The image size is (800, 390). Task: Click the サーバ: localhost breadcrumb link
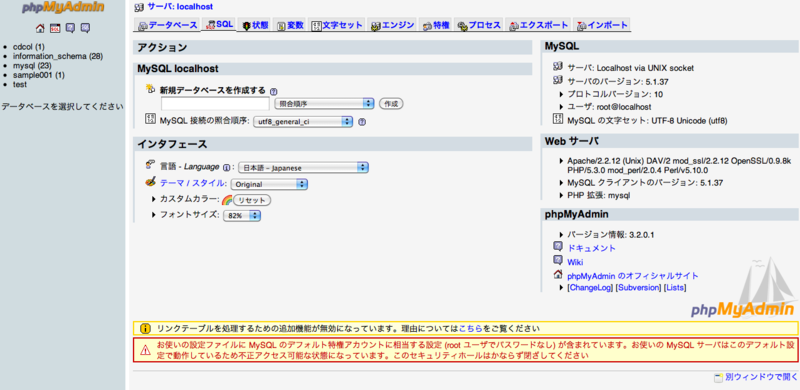(180, 7)
